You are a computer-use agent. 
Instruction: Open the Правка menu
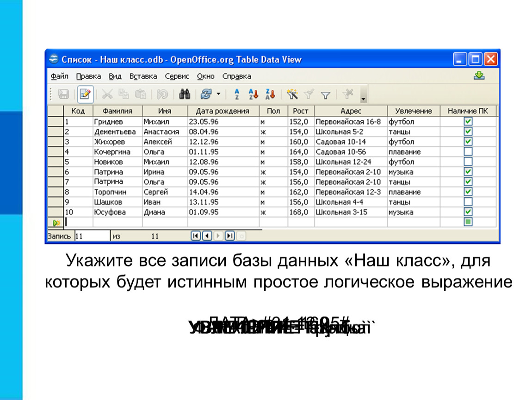[x=88, y=76]
